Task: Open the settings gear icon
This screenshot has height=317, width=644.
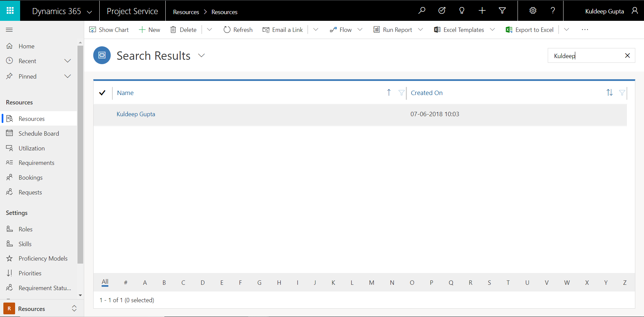Action: pos(533,11)
